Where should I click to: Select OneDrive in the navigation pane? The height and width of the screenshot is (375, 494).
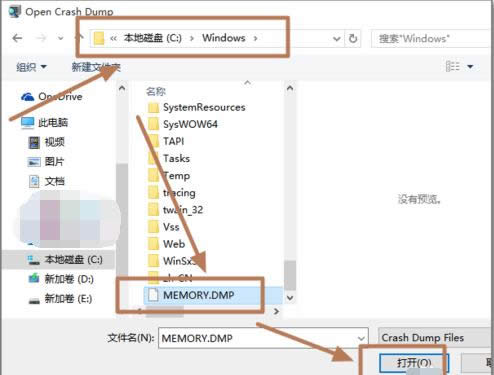click(52, 97)
